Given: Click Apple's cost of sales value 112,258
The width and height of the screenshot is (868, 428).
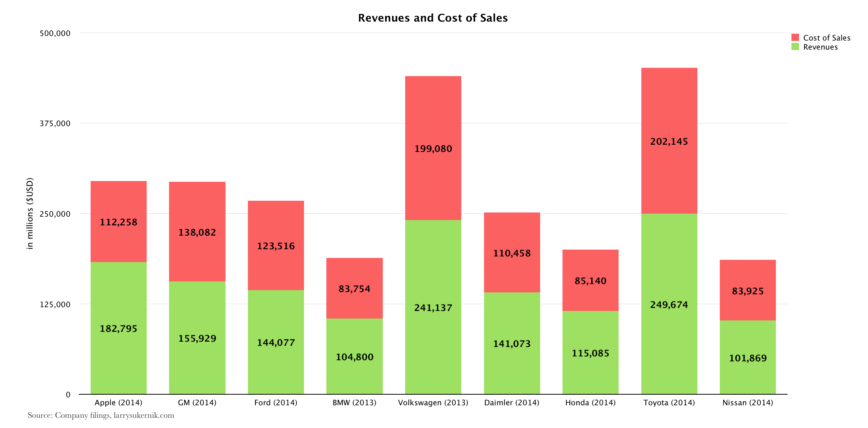Looking at the screenshot, I should point(119,222).
